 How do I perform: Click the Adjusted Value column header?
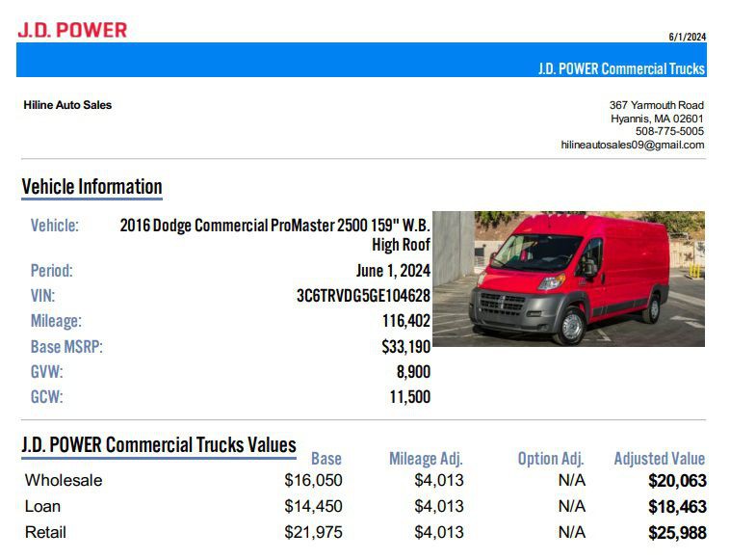[x=659, y=459]
